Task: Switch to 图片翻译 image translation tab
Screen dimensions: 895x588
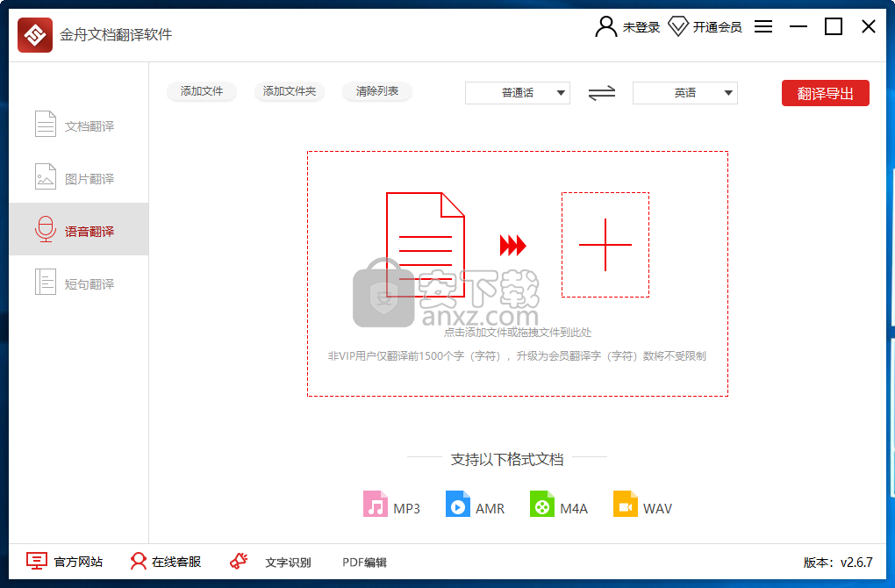Action: pyautogui.click(x=78, y=178)
